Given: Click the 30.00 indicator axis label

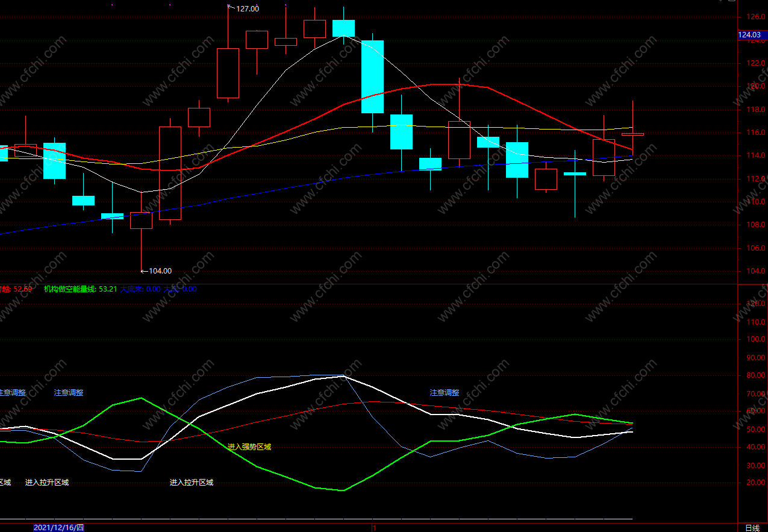Looking at the screenshot, I should point(756,466).
